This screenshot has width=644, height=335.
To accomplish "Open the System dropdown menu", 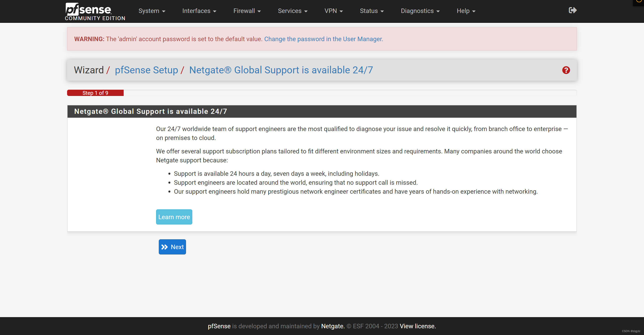I will [x=152, y=11].
